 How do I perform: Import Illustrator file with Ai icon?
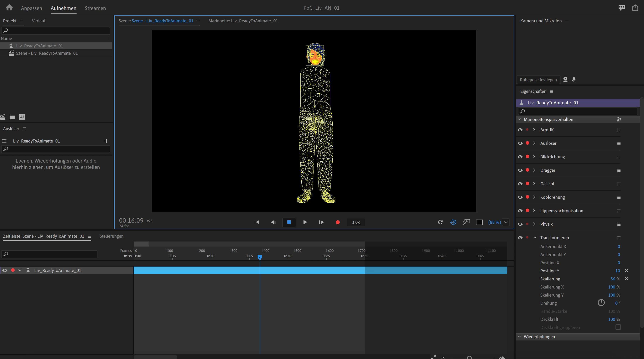pyautogui.click(x=22, y=117)
